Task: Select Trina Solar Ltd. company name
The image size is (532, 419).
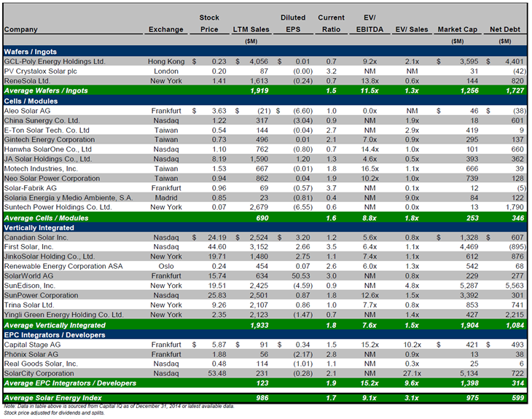Action: pyautogui.click(x=29, y=305)
